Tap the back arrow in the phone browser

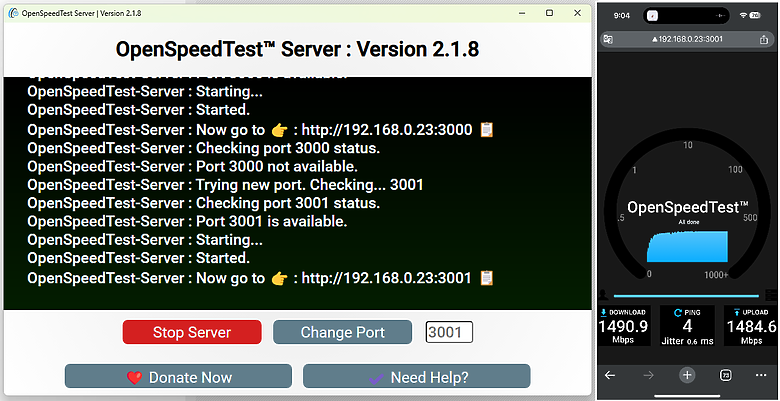(610, 375)
